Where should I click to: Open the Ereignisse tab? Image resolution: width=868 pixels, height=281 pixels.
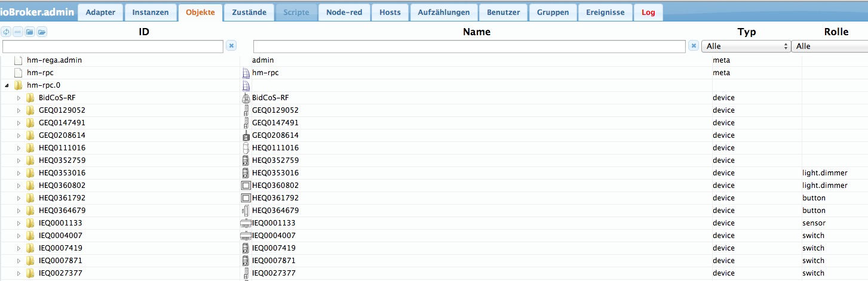(605, 13)
